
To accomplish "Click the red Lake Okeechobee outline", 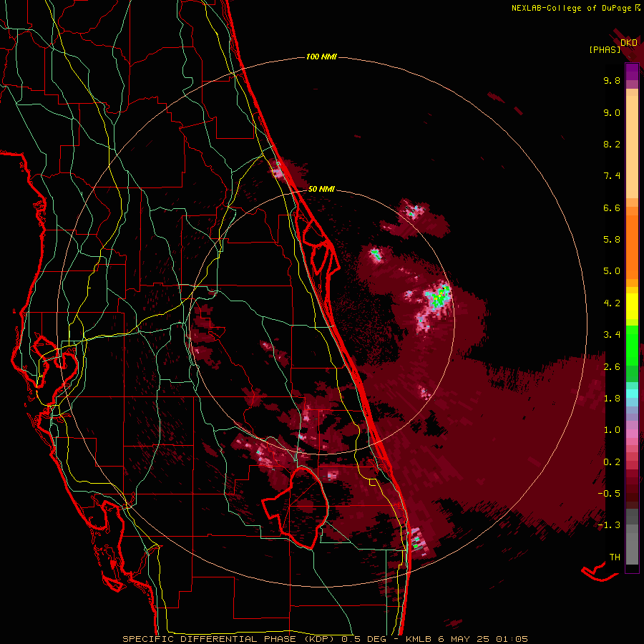I will coord(295,507).
